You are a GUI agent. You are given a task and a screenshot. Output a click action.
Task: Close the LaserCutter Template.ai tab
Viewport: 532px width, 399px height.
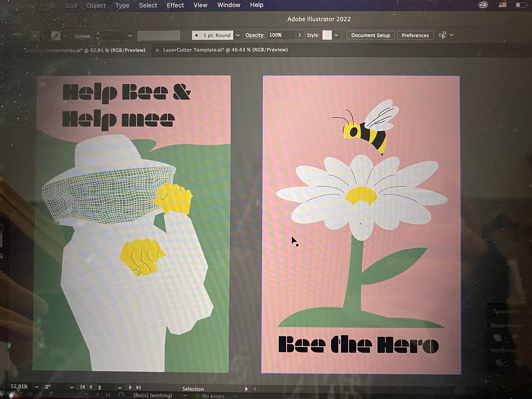tap(157, 50)
